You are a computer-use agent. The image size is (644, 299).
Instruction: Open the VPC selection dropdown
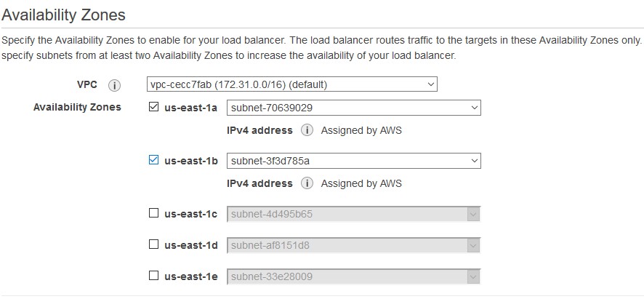pos(292,84)
